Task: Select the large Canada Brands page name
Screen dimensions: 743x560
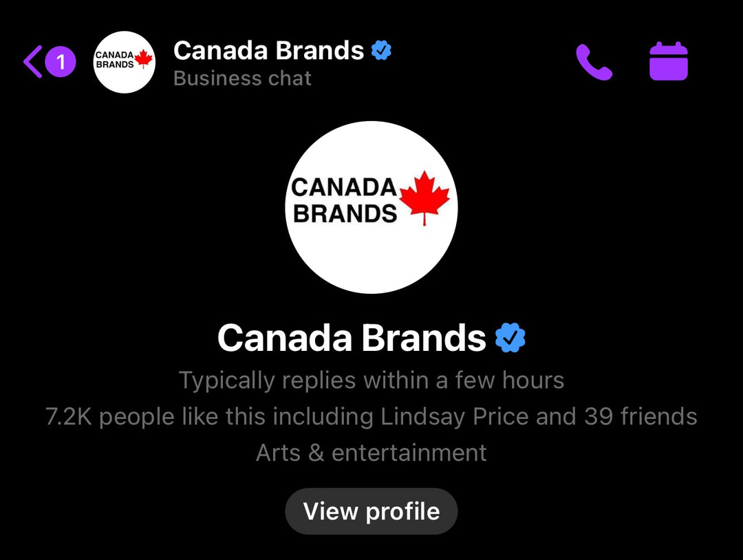Action: tap(352, 338)
